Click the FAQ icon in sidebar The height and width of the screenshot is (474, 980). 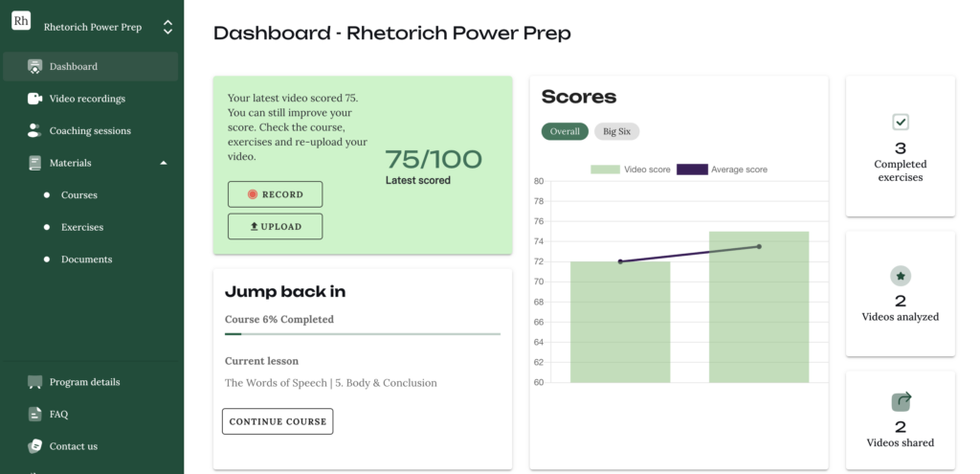35,415
